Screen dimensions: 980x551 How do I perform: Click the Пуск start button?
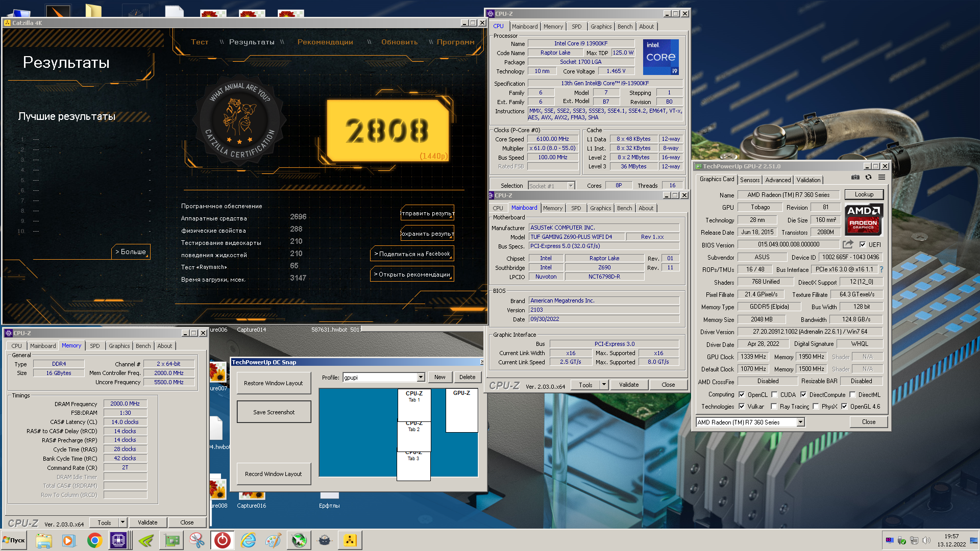(x=14, y=540)
